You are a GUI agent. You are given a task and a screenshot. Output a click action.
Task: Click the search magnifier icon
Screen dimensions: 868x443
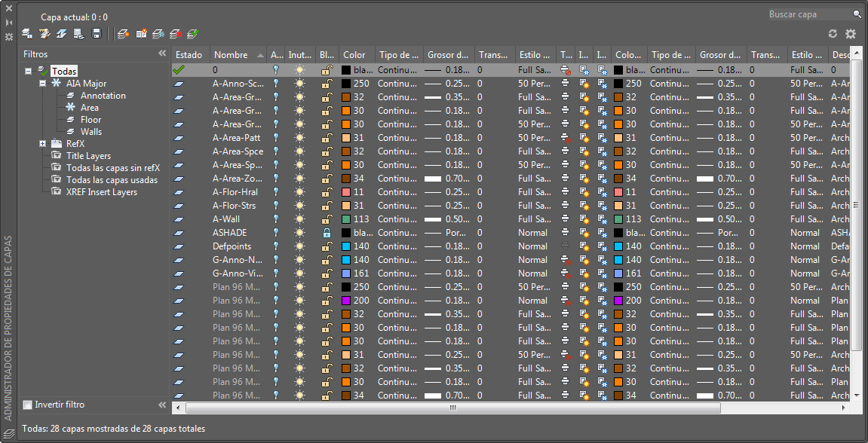pyautogui.click(x=857, y=14)
